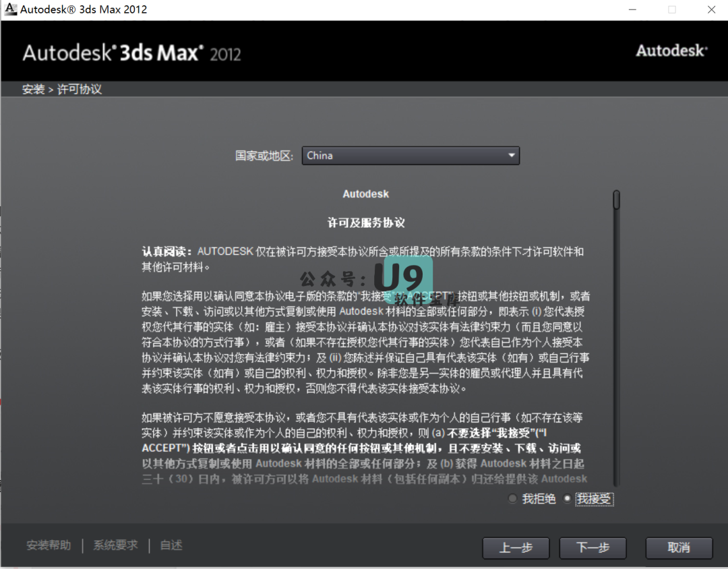Choose the 我接受 radio option

[x=567, y=499]
